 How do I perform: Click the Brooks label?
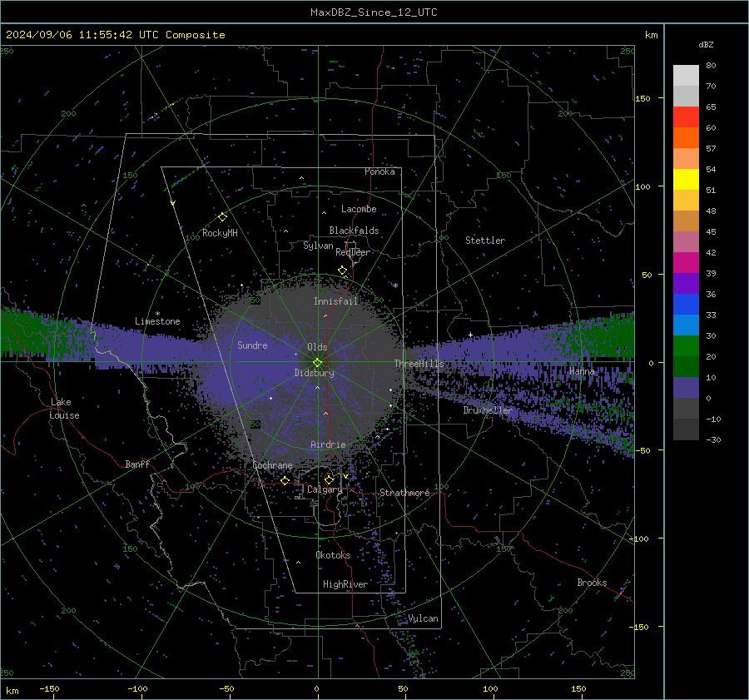tap(592, 583)
